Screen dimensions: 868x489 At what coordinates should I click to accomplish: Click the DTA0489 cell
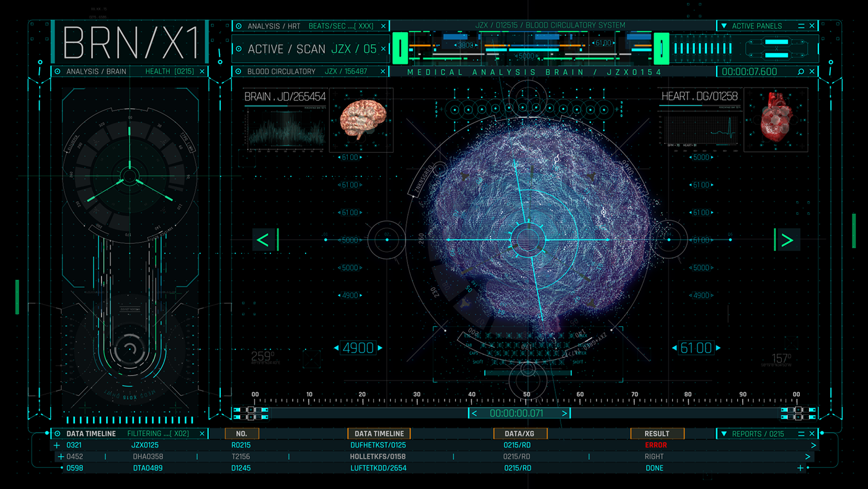click(148, 468)
